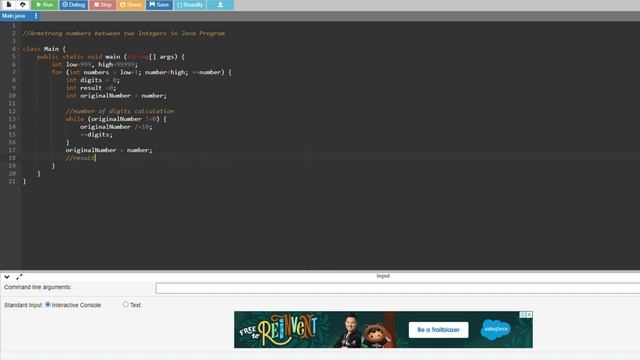Click the '//result' comment on line 18
Image resolution: width=640 pixels, height=360 pixels.
[80, 158]
